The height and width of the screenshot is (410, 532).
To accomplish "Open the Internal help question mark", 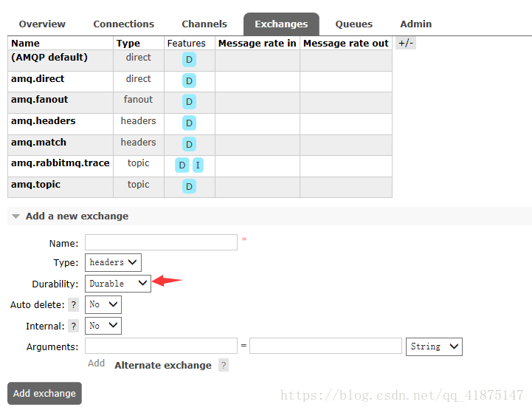I will (74, 326).
